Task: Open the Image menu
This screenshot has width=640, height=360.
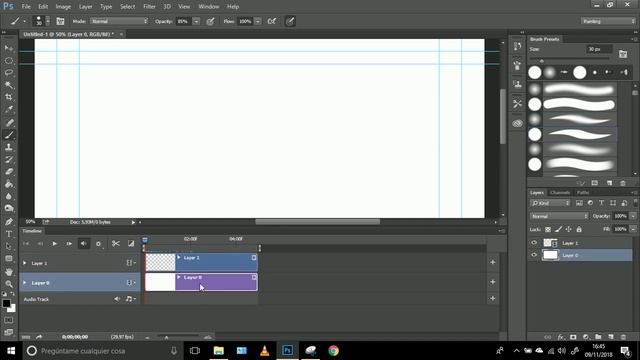Action: click(x=63, y=7)
